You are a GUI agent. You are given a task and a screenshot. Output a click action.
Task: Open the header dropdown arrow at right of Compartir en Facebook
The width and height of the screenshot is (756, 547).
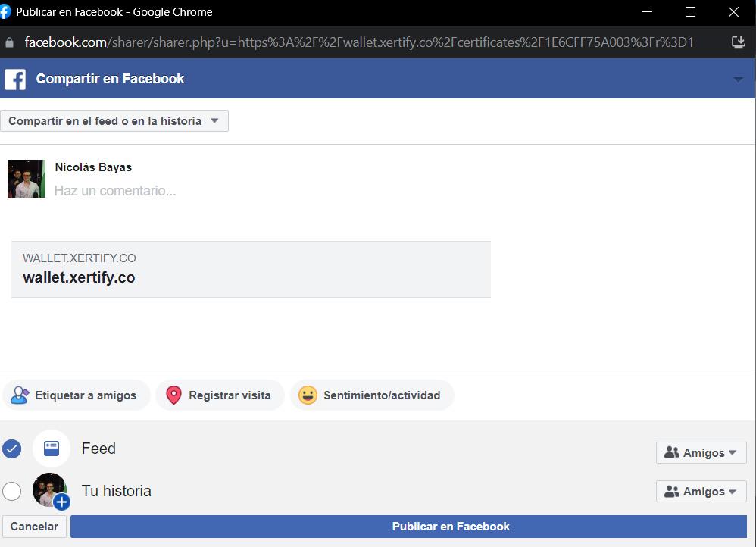tap(738, 79)
